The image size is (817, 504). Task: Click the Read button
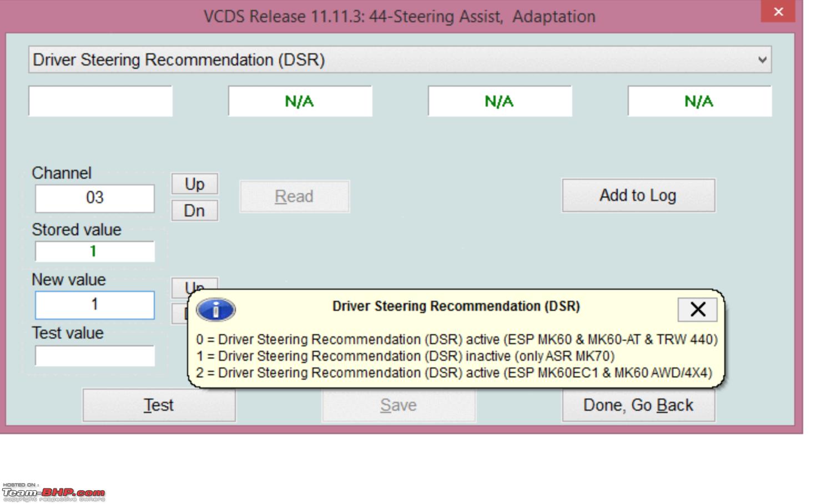294,196
